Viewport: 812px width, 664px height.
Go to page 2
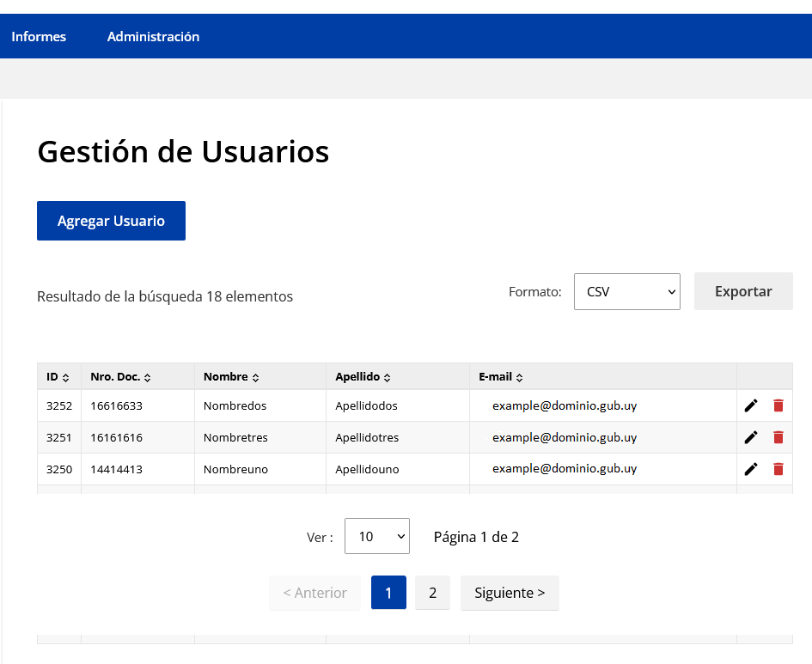(x=432, y=593)
